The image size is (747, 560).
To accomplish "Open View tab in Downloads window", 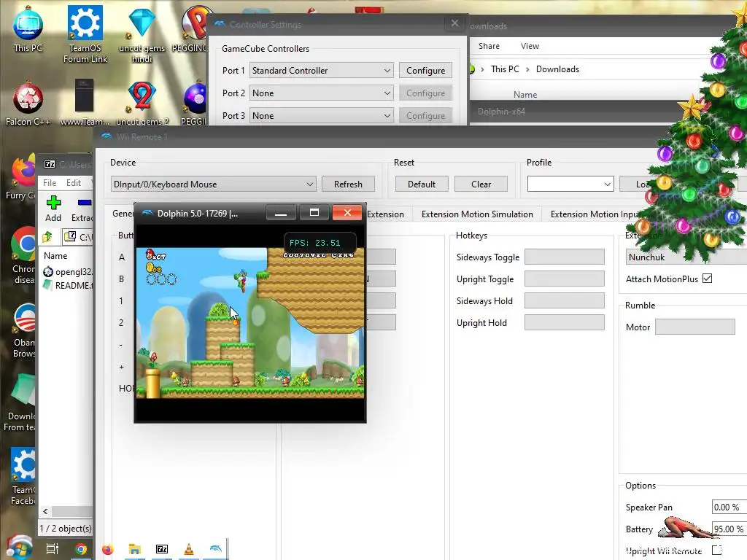I will coord(530,46).
